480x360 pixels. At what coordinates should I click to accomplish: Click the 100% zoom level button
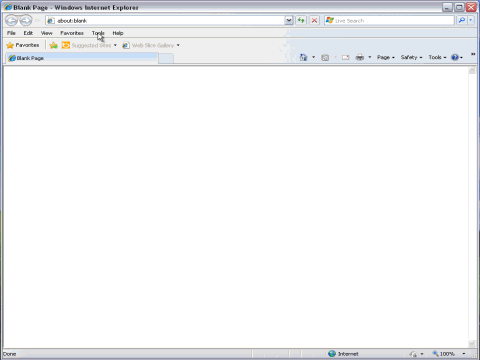[x=444, y=354]
